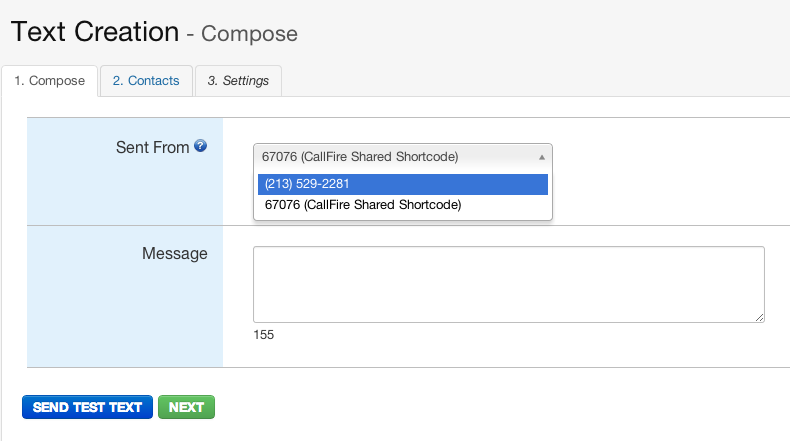This screenshot has width=790, height=441.
Task: Click the 155 character counter
Action: click(264, 335)
